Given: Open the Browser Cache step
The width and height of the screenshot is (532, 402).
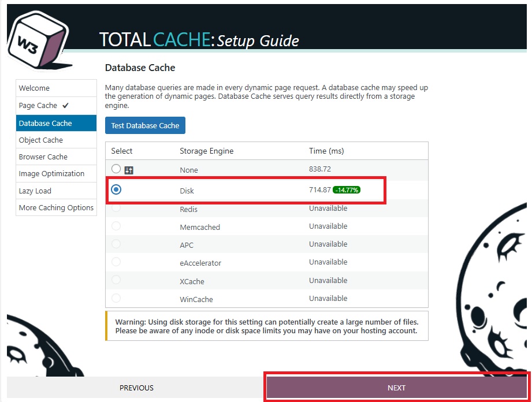Looking at the screenshot, I should pos(57,157).
